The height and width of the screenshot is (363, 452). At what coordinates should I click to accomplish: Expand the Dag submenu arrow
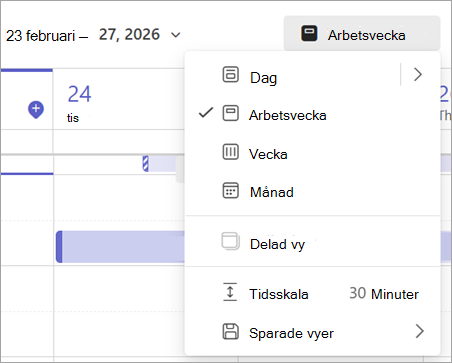coord(418,74)
